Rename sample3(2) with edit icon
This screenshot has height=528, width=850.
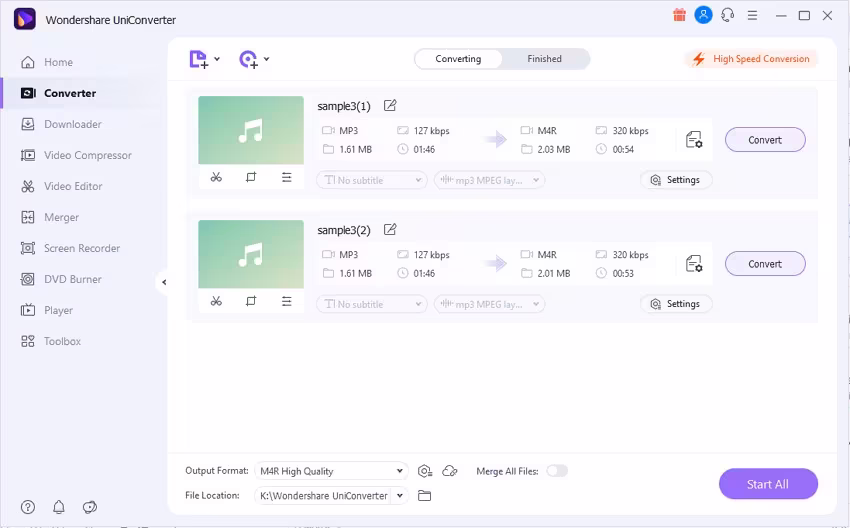pos(390,229)
